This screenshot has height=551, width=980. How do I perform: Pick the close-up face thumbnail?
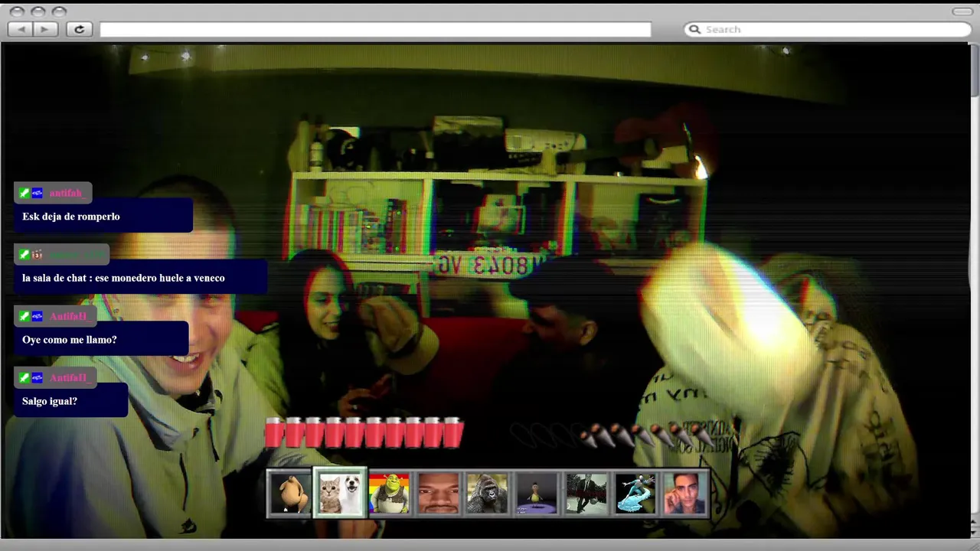438,493
